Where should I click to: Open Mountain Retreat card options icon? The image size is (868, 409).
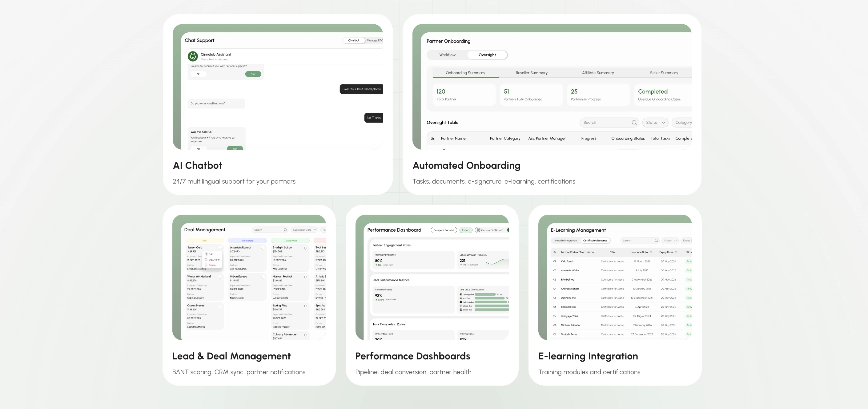click(263, 248)
